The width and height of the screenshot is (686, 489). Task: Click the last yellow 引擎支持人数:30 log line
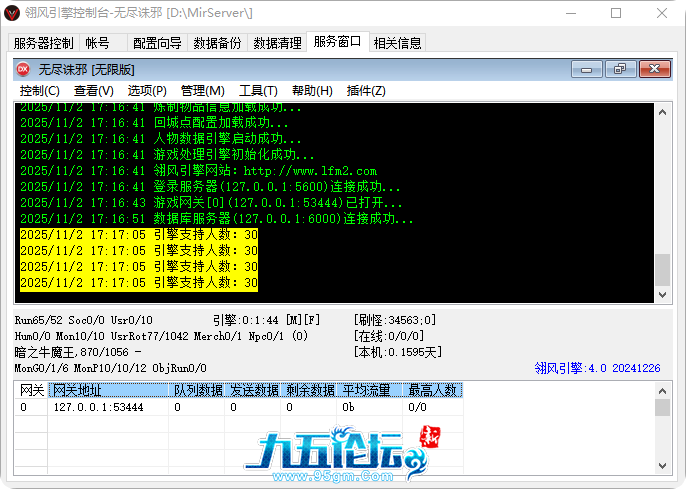[x=139, y=283]
